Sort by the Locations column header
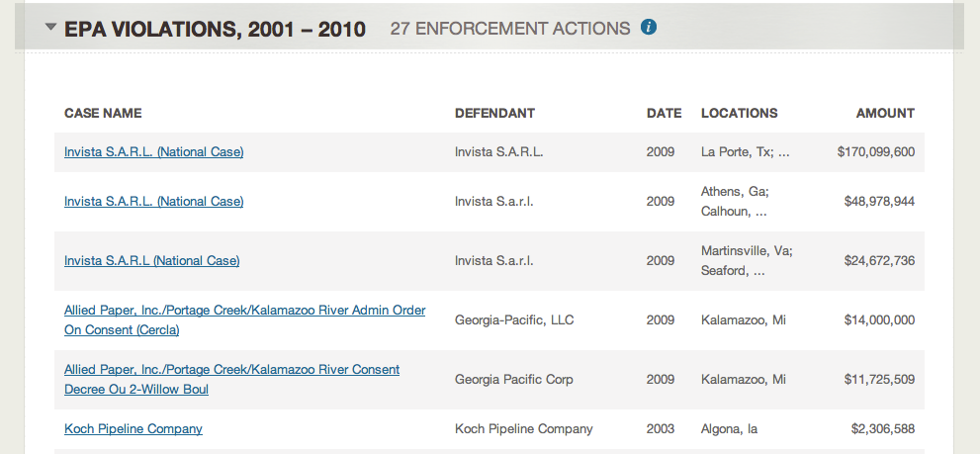 tap(739, 113)
